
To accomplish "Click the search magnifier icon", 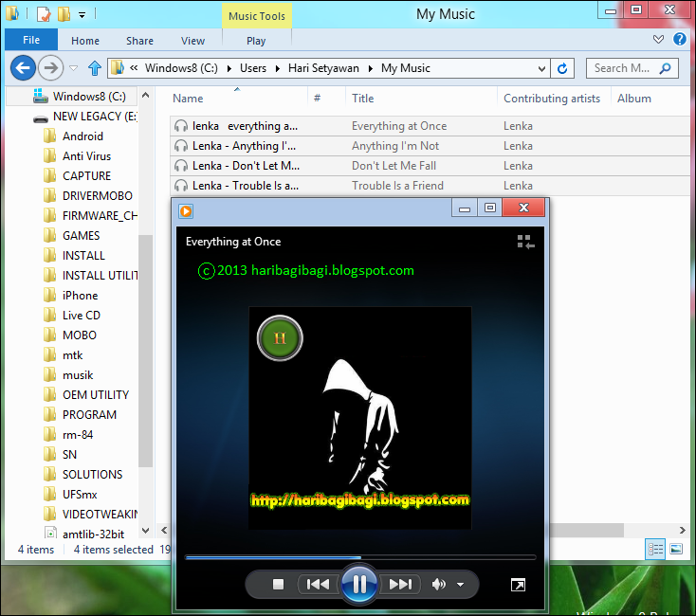I will (665, 68).
